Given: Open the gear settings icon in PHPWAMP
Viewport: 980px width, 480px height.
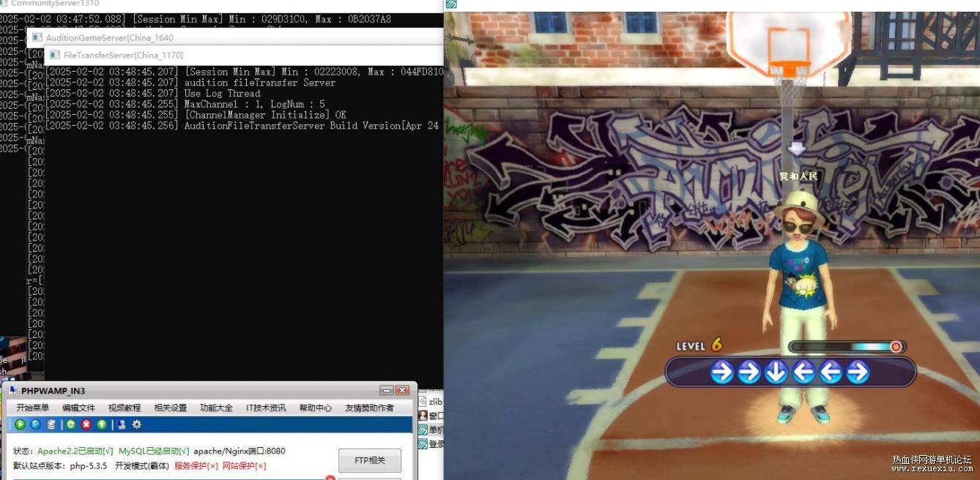Looking at the screenshot, I should 136,424.
